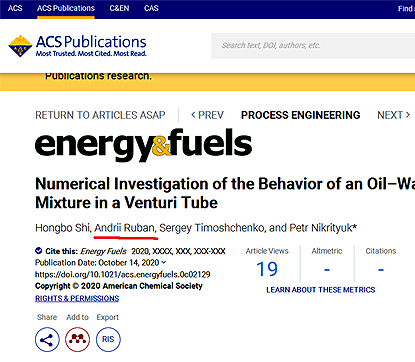The width and height of the screenshot is (415, 362).
Task: Open the CAS tab
Action: [x=151, y=8]
